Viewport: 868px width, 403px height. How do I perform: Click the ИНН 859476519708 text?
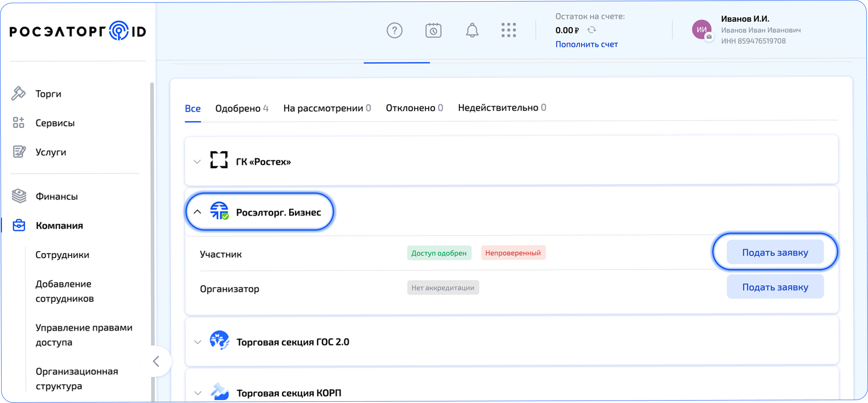(753, 41)
